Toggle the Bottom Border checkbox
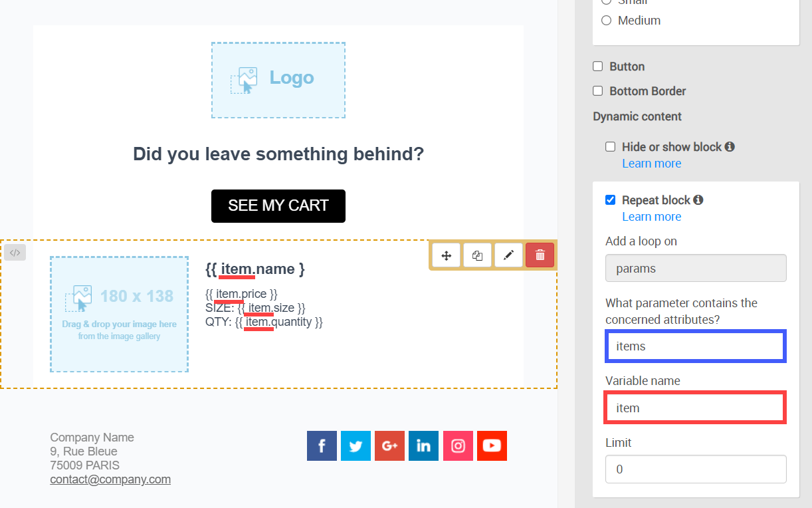The height and width of the screenshot is (508, 812). pyautogui.click(x=597, y=91)
